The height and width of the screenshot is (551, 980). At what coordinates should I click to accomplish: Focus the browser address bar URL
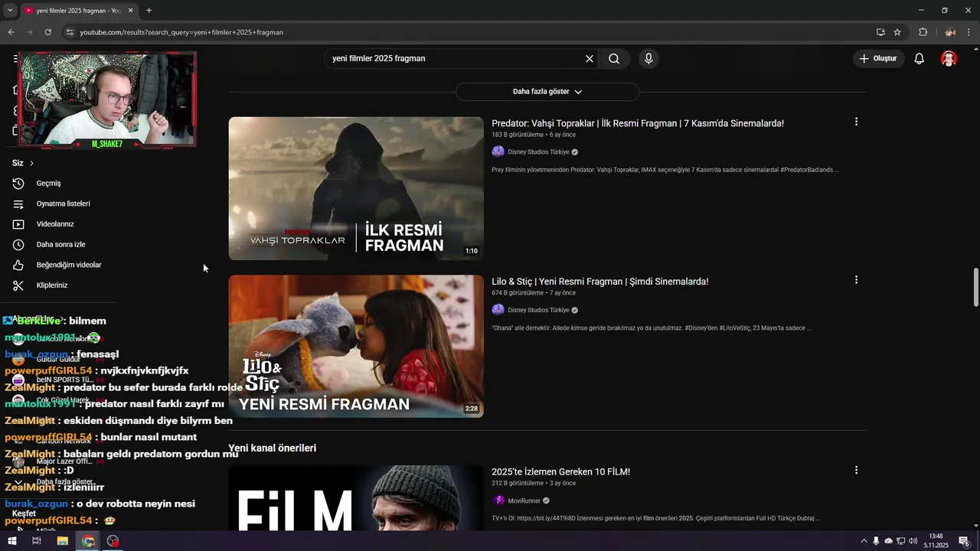coord(181,32)
